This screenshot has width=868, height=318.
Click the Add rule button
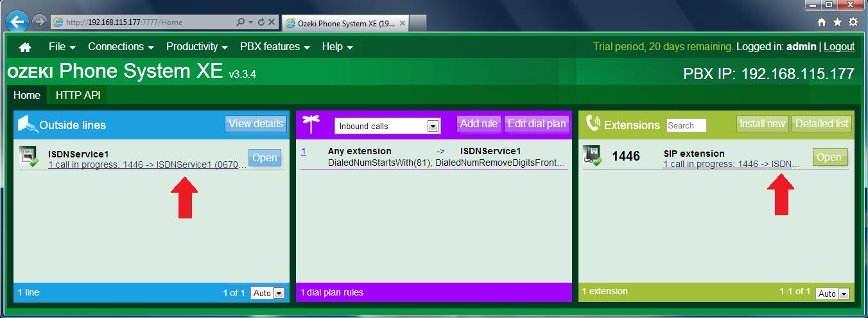pyautogui.click(x=479, y=124)
